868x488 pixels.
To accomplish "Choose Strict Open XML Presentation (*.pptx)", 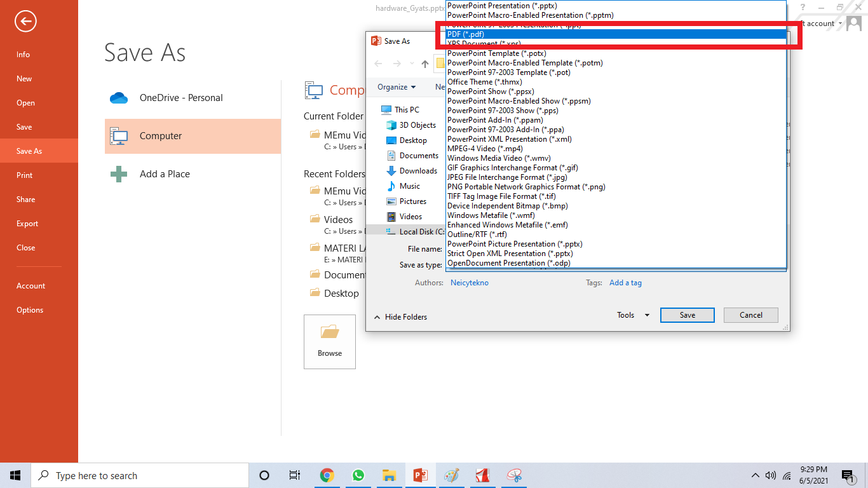I will tap(616, 254).
